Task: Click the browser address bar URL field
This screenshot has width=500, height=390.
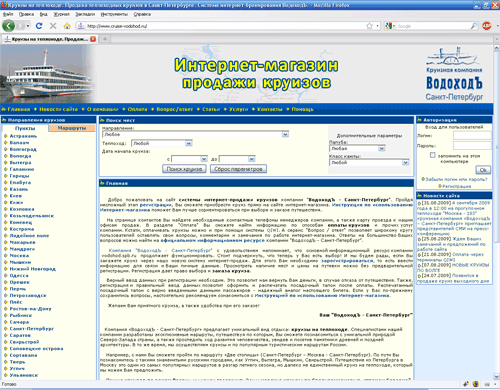Action: click(225, 26)
